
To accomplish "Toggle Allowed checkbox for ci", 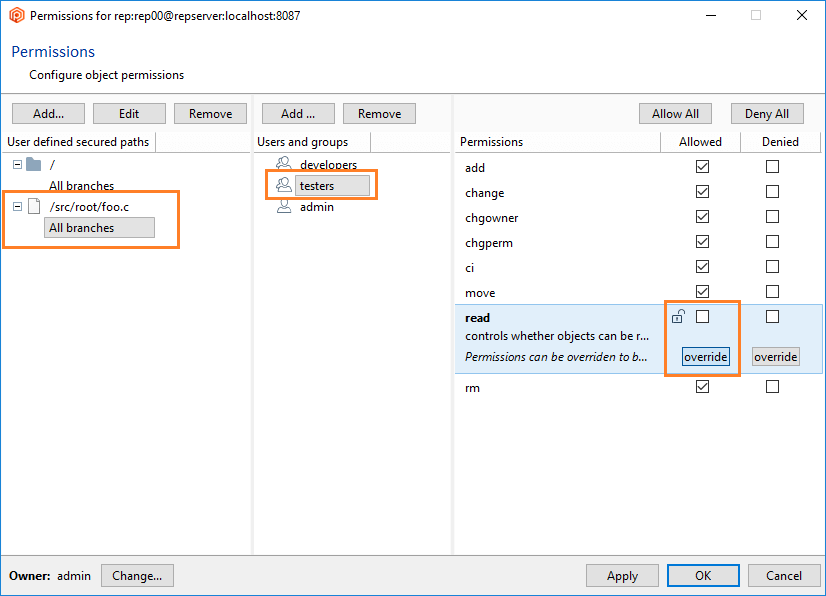I will [x=702, y=267].
